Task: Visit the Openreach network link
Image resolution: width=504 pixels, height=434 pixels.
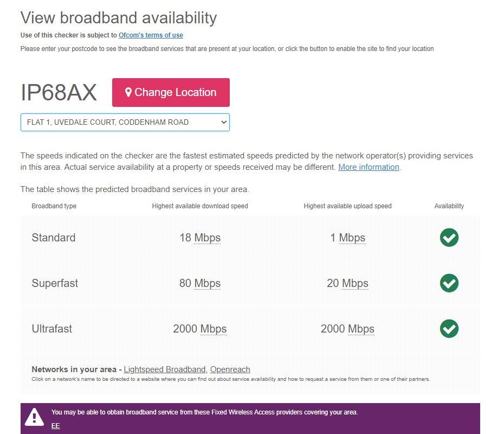Action: [230, 369]
